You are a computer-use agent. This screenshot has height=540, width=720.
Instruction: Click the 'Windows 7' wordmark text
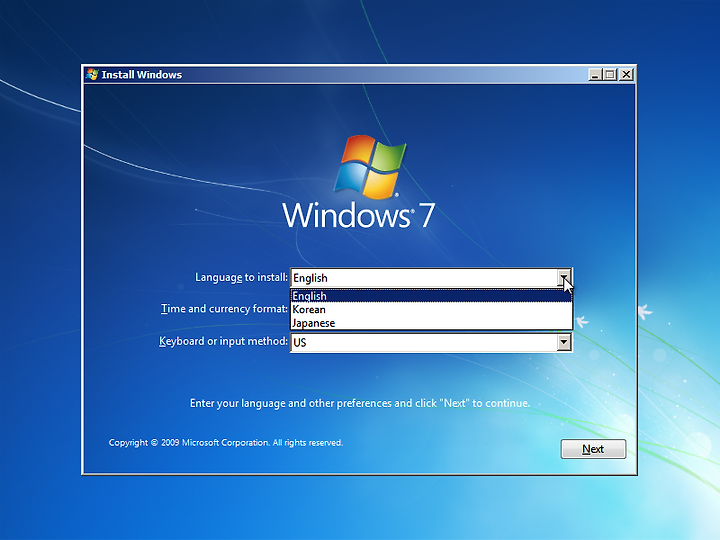(x=358, y=215)
